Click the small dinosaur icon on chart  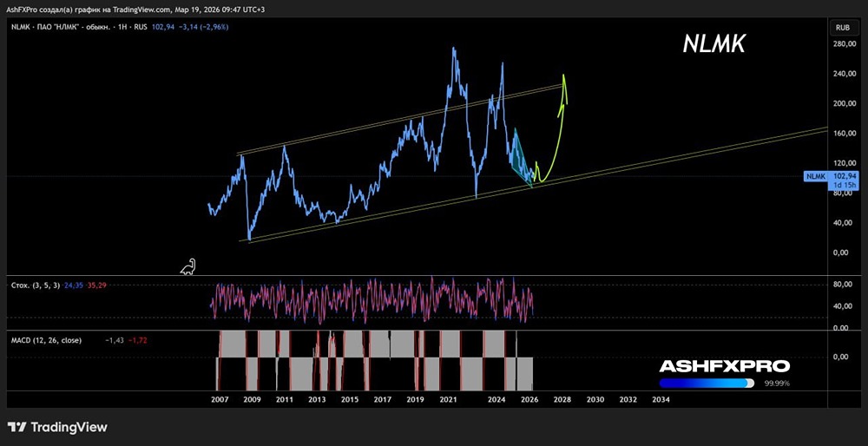(188, 266)
